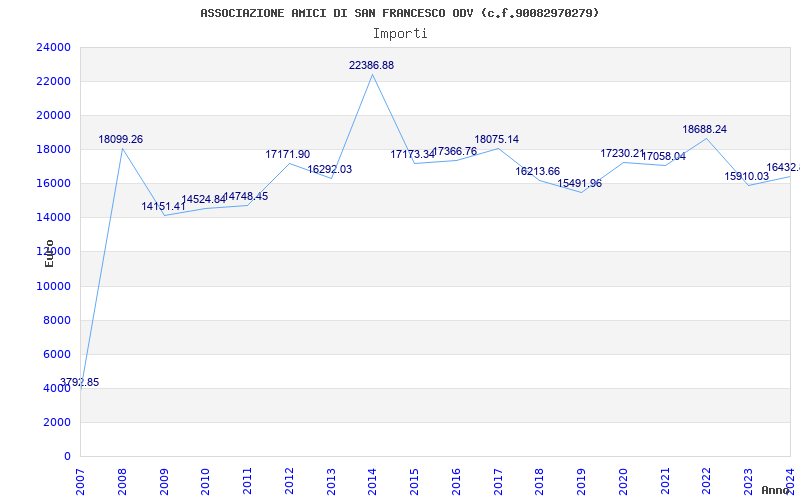Click the x-axis year 2008
800x500 pixels.
[x=122, y=482]
